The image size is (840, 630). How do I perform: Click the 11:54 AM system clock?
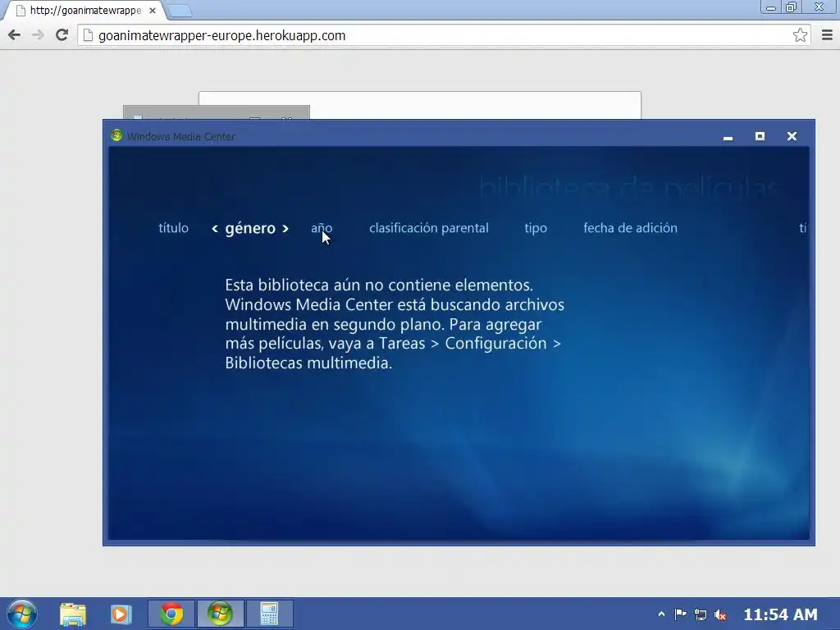click(x=780, y=614)
